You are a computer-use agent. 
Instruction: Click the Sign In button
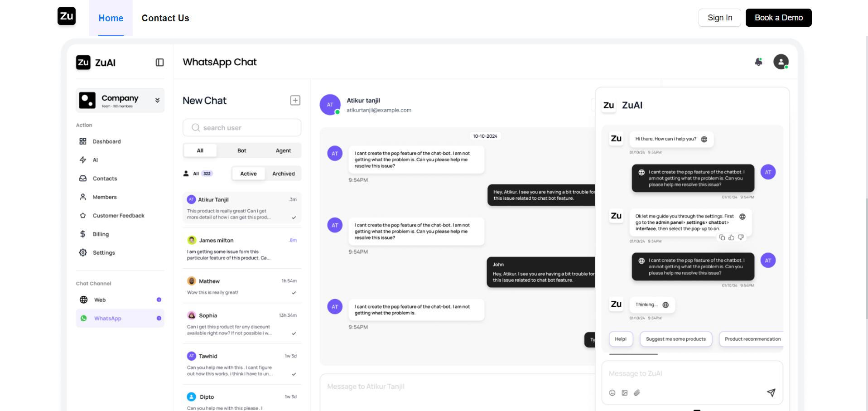click(x=719, y=18)
